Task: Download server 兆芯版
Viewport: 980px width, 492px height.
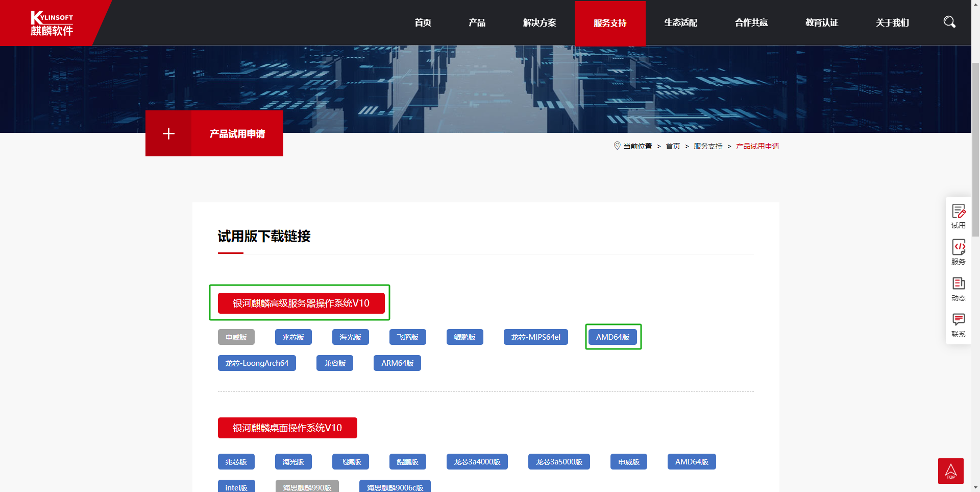Action: tap(293, 337)
